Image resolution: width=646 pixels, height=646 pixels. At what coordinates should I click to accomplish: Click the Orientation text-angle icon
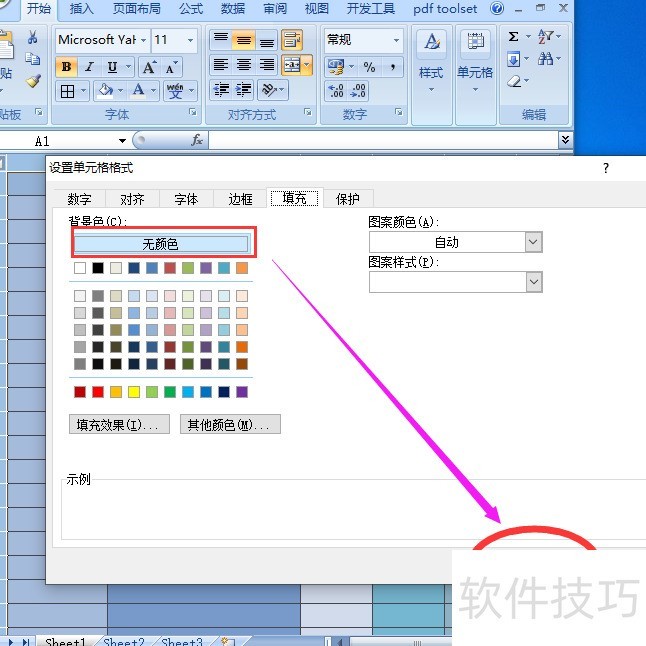(269, 90)
